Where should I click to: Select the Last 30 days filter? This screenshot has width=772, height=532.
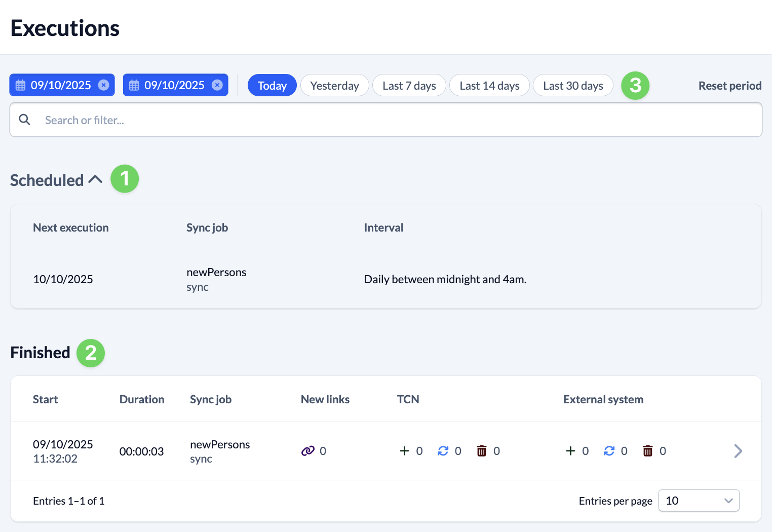[x=573, y=85]
